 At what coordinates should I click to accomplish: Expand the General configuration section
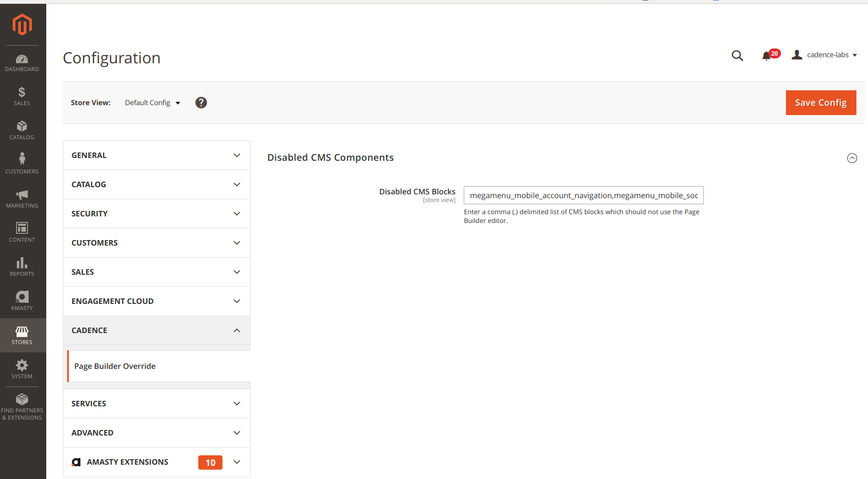tap(156, 155)
